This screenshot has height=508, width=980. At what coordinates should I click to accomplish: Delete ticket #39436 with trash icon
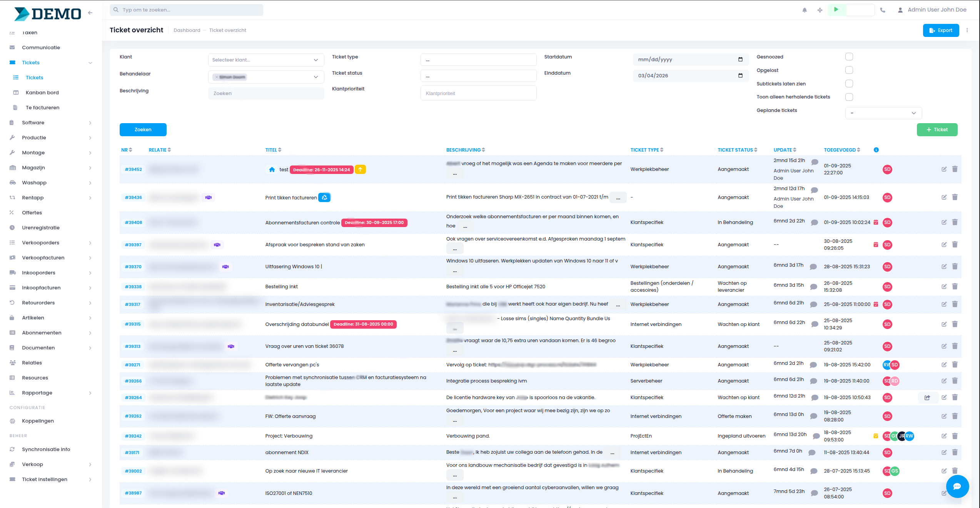(x=955, y=197)
